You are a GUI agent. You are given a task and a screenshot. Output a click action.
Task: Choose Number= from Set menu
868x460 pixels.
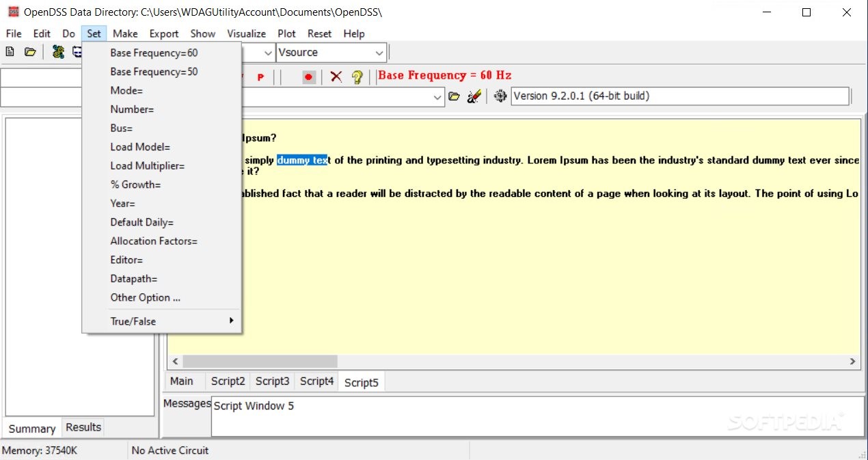click(161, 109)
